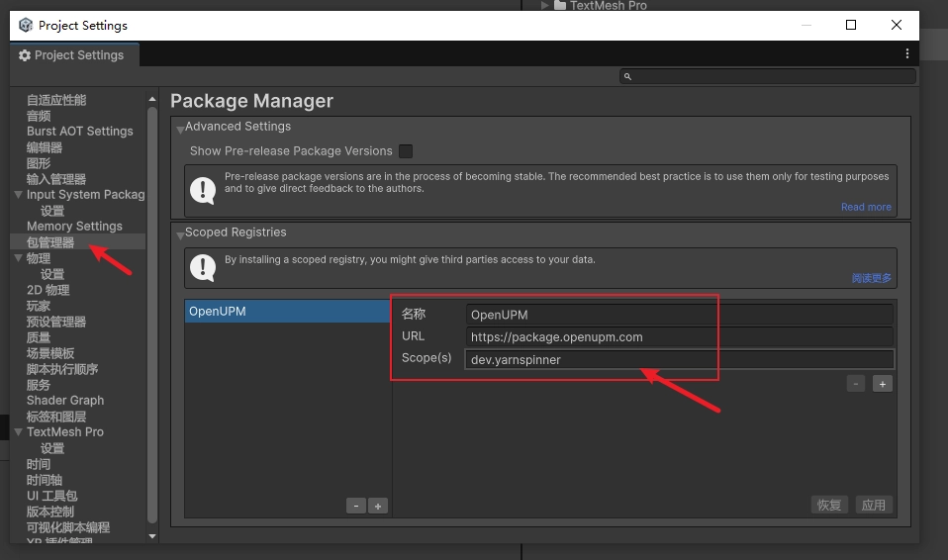Select 设置 under Input System Package
The height and width of the screenshot is (560, 948).
click(x=52, y=211)
